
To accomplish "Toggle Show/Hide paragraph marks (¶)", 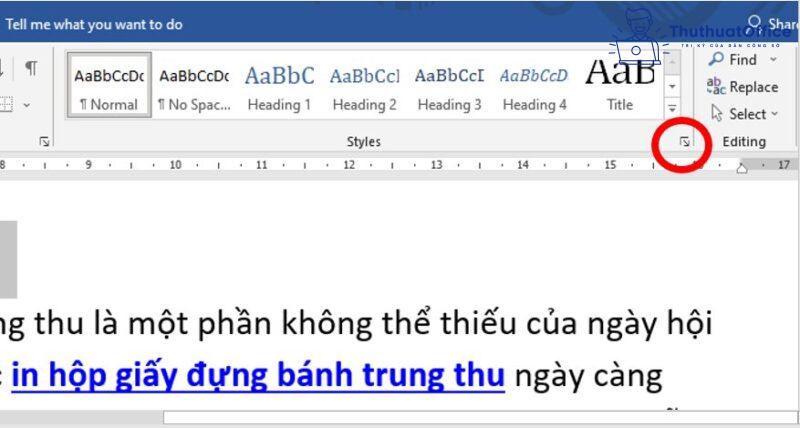I will pyautogui.click(x=31, y=67).
